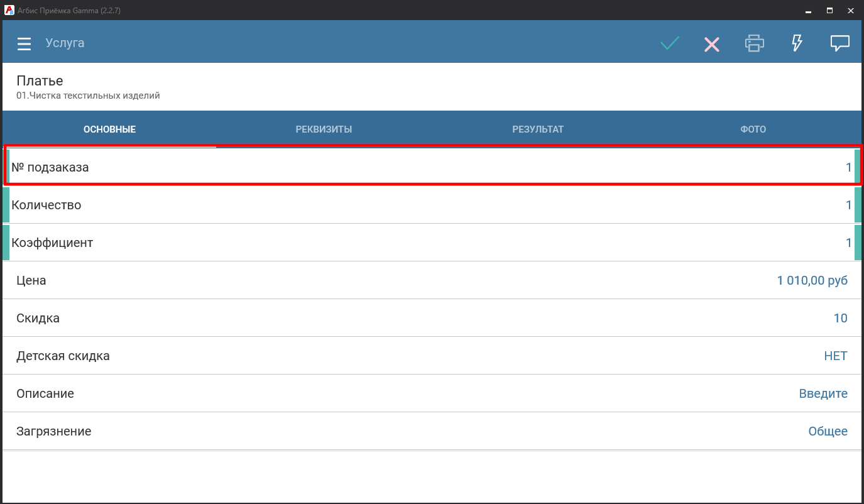
Task: Expand the Загрязнение options showing Общее
Action: 827,431
